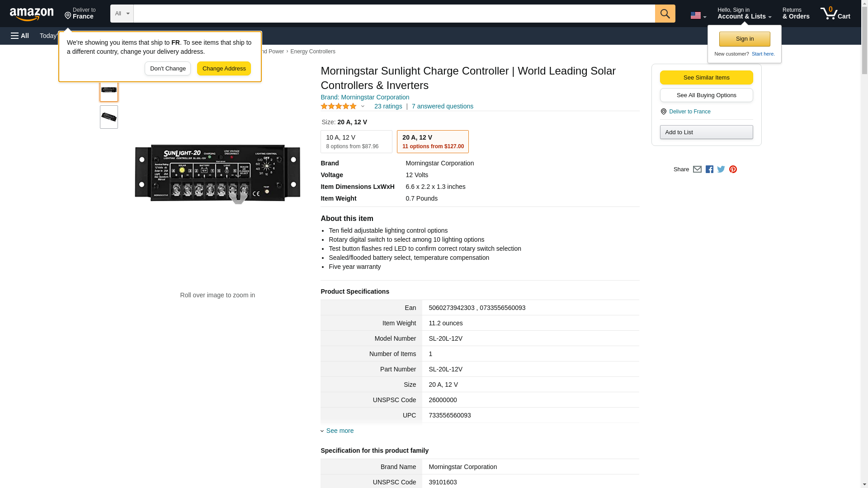Expand See more product specifications
This screenshot has height=488, width=868.
click(x=340, y=431)
